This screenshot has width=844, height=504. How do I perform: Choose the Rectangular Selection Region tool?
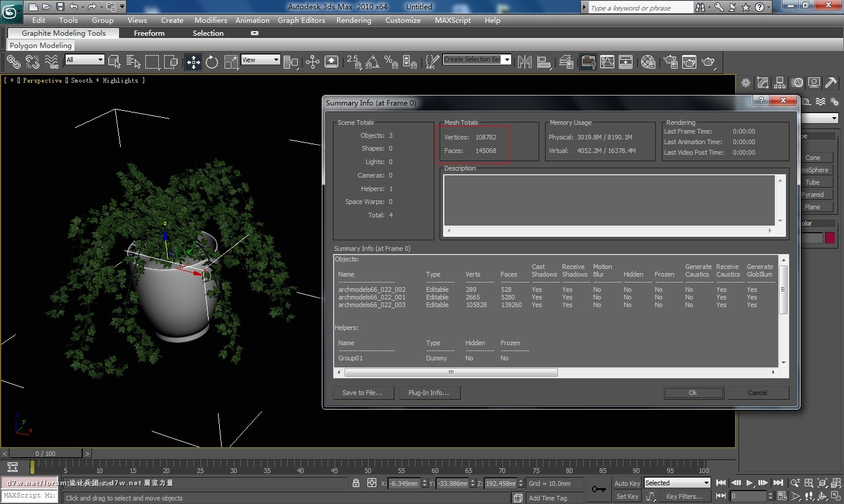(152, 62)
